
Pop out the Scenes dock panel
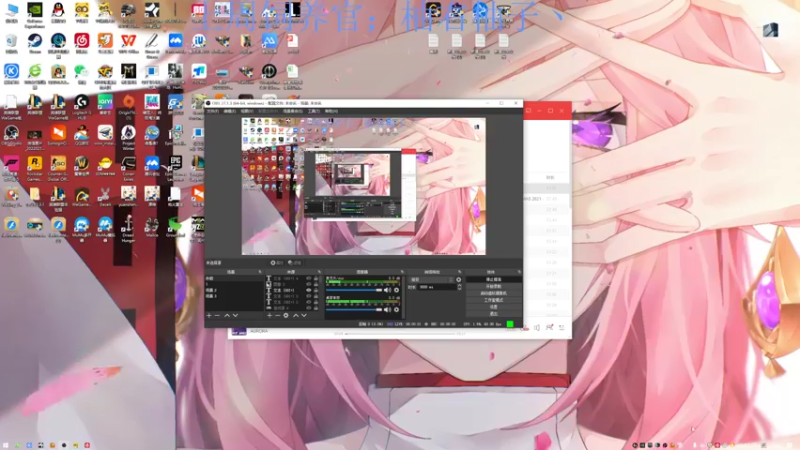[260, 272]
